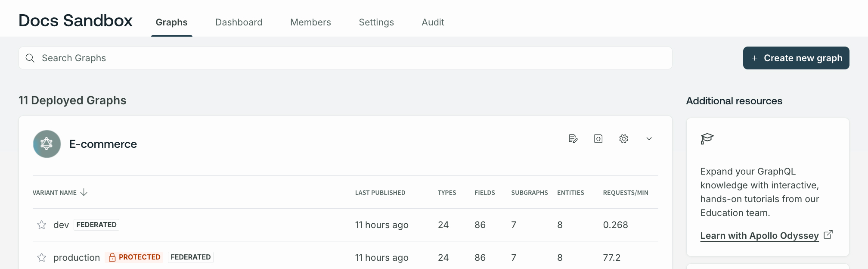The width and height of the screenshot is (868, 269).
Task: Click production row's 11 hours ago
Action: click(381, 258)
